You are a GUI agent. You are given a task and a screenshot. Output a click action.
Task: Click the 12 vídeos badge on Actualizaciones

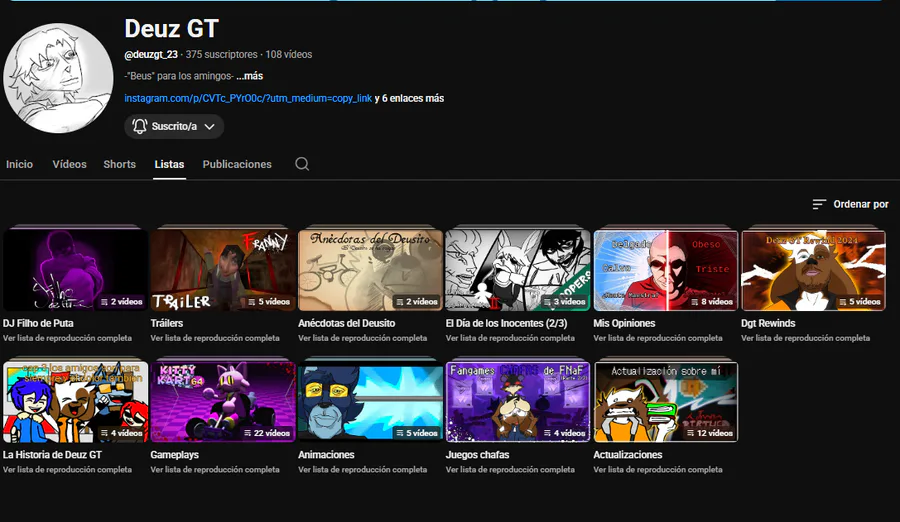pyautogui.click(x=710, y=433)
